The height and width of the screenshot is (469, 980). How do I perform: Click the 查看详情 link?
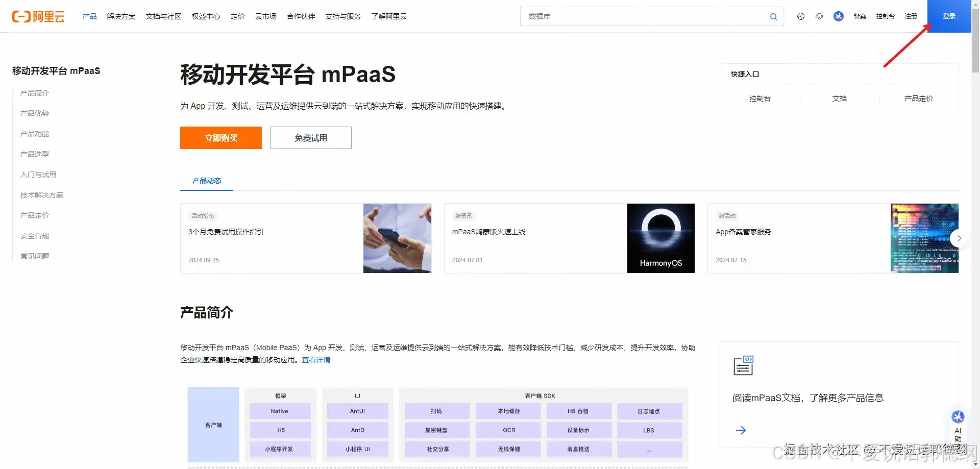click(316, 360)
